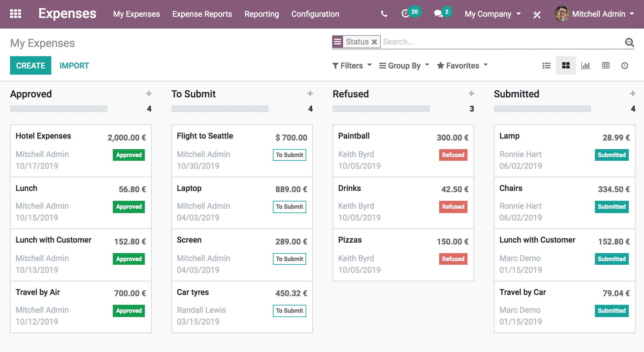Open the activities clock icon

click(x=405, y=14)
